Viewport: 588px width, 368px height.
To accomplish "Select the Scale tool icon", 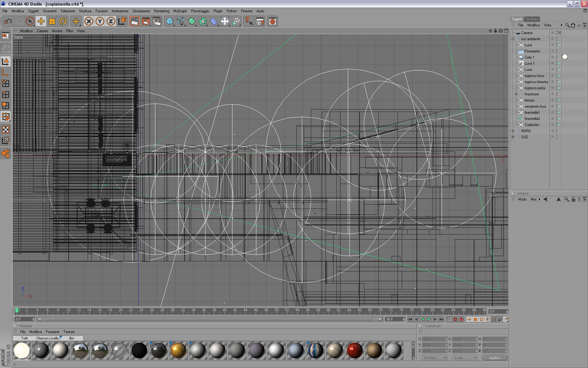I will [52, 21].
